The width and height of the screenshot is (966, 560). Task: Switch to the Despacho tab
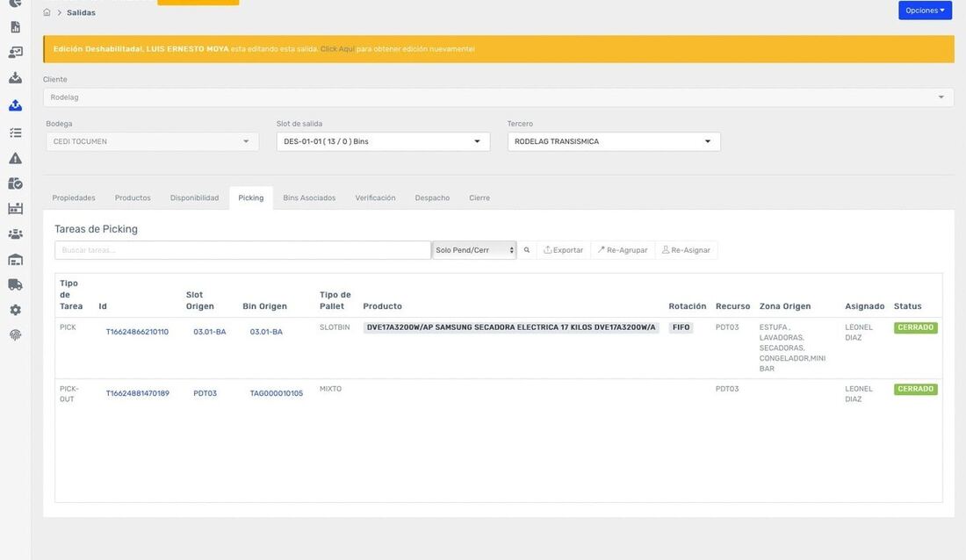pyautogui.click(x=432, y=197)
